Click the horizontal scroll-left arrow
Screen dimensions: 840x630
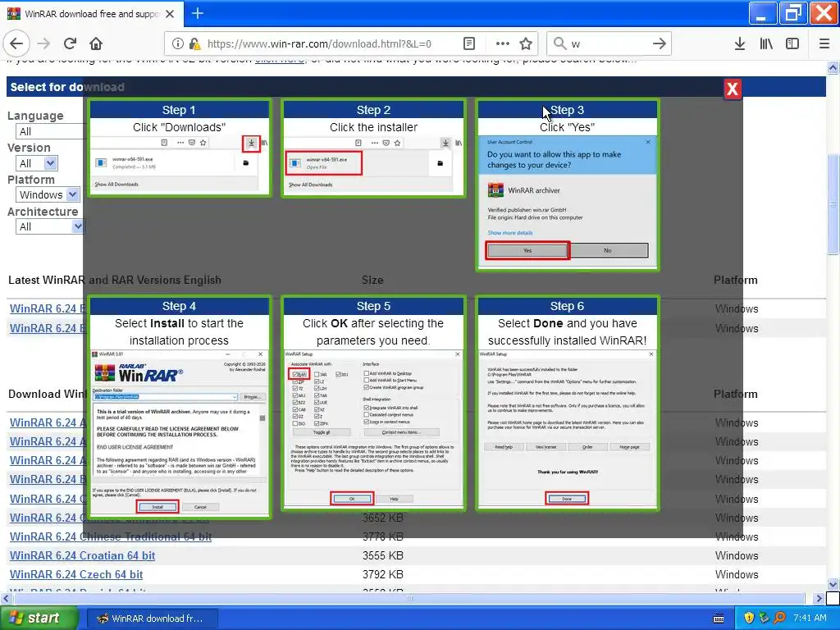tap(6, 598)
